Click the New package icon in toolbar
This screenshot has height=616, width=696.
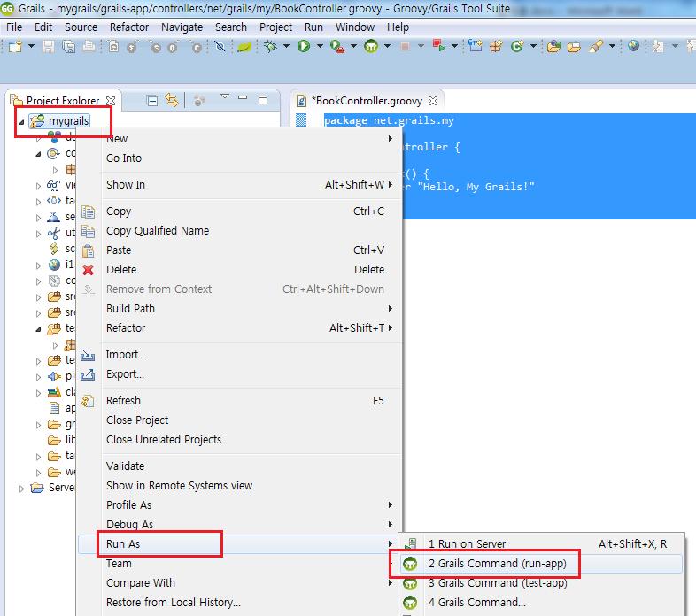[495, 46]
